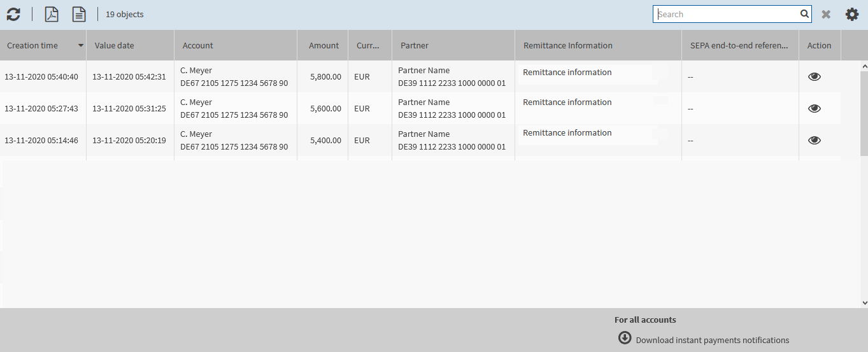The image size is (868, 352).
Task: Click the magnifier search icon
Action: coord(804,14)
